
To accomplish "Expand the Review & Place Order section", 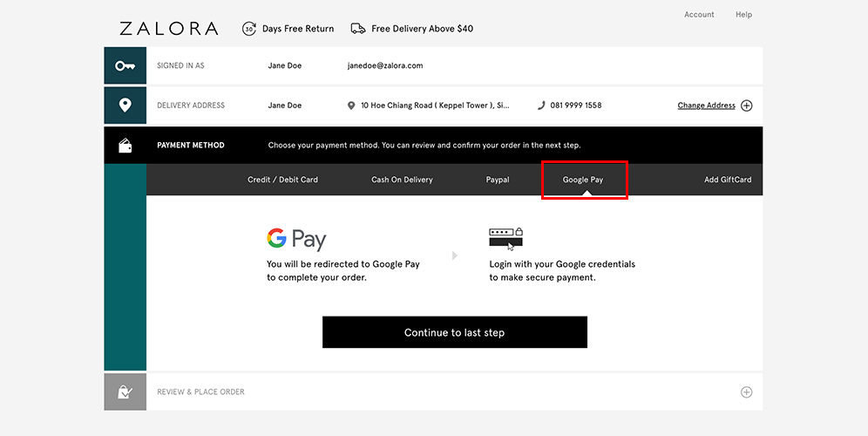I will click(x=746, y=392).
